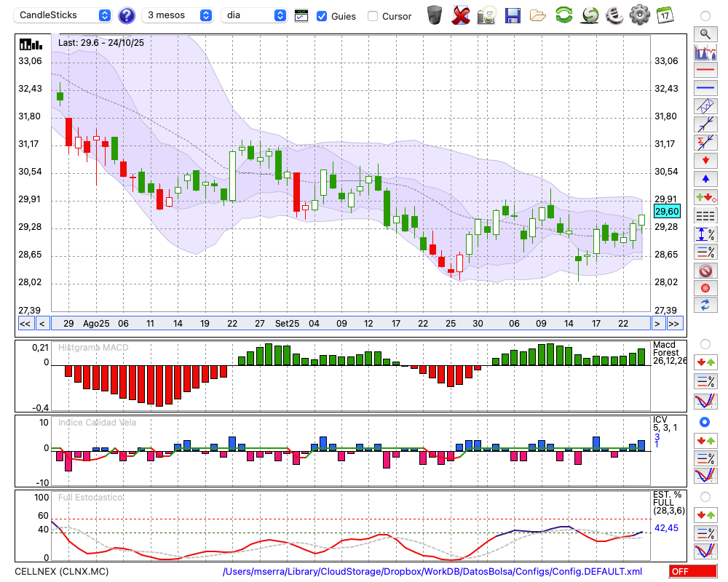Click the magnifying glass zoom tool
Viewport: 728px width, 582px height.
click(705, 33)
